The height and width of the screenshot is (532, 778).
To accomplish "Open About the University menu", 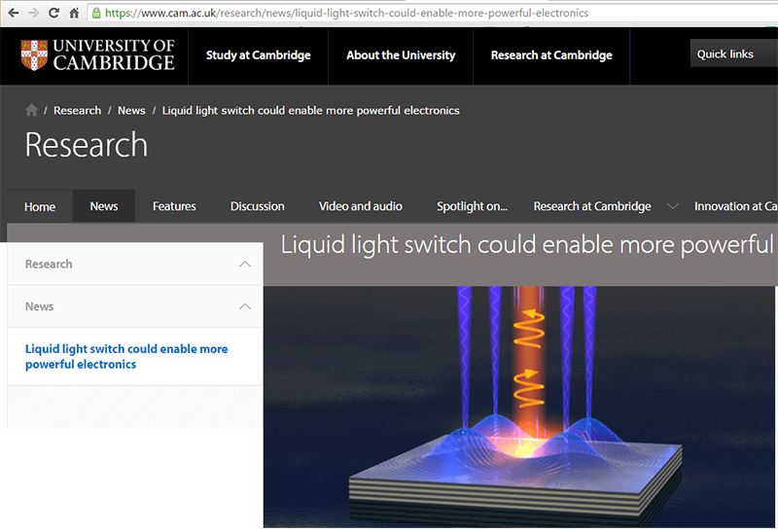I will pyautogui.click(x=401, y=55).
